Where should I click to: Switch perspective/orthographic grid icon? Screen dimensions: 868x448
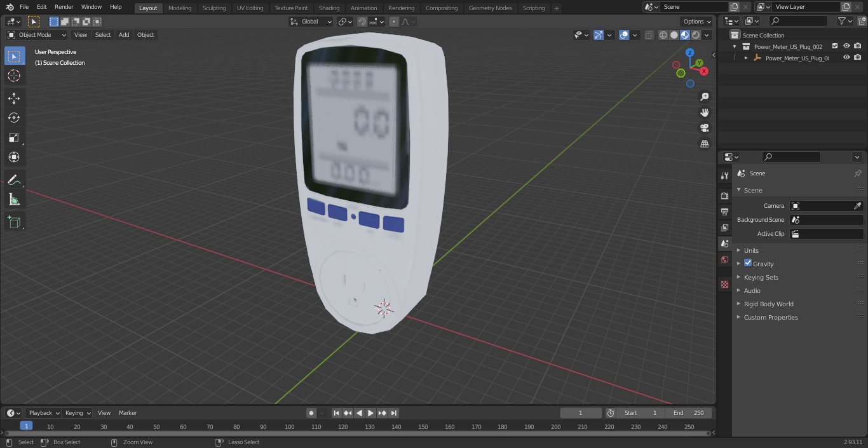[x=704, y=144]
